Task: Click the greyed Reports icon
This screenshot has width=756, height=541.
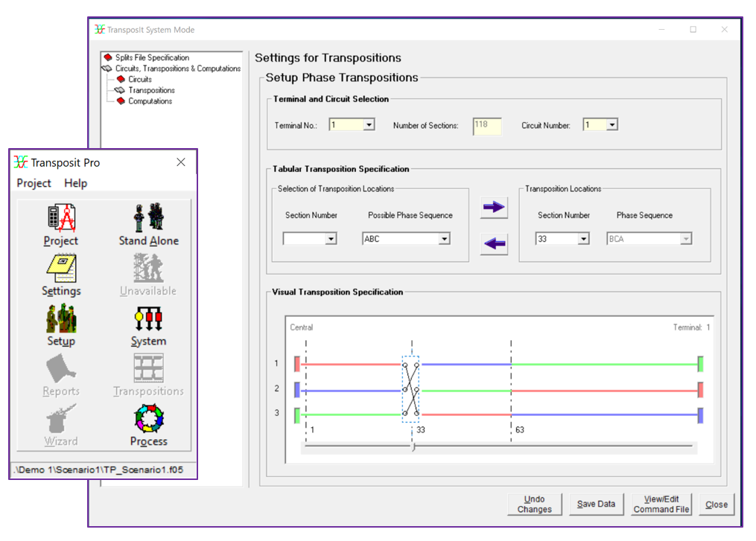Action: click(x=61, y=368)
